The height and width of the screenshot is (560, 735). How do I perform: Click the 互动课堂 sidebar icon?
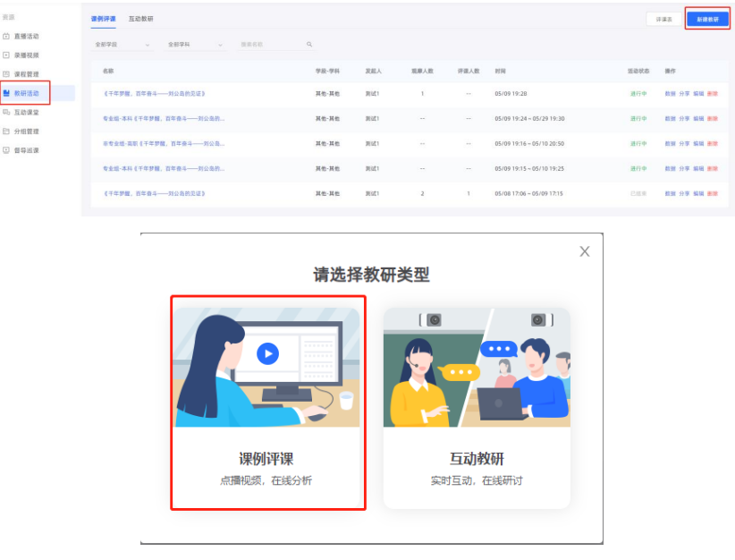pyautogui.click(x=6, y=113)
